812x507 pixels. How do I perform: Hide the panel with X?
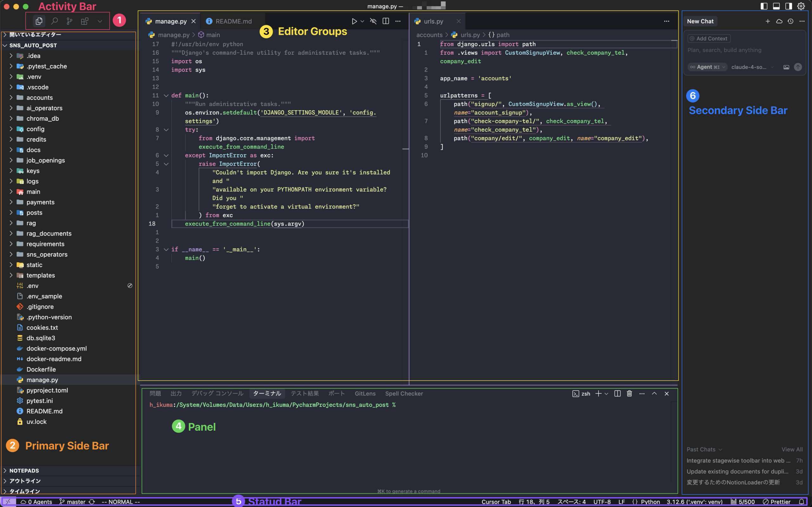pos(667,394)
